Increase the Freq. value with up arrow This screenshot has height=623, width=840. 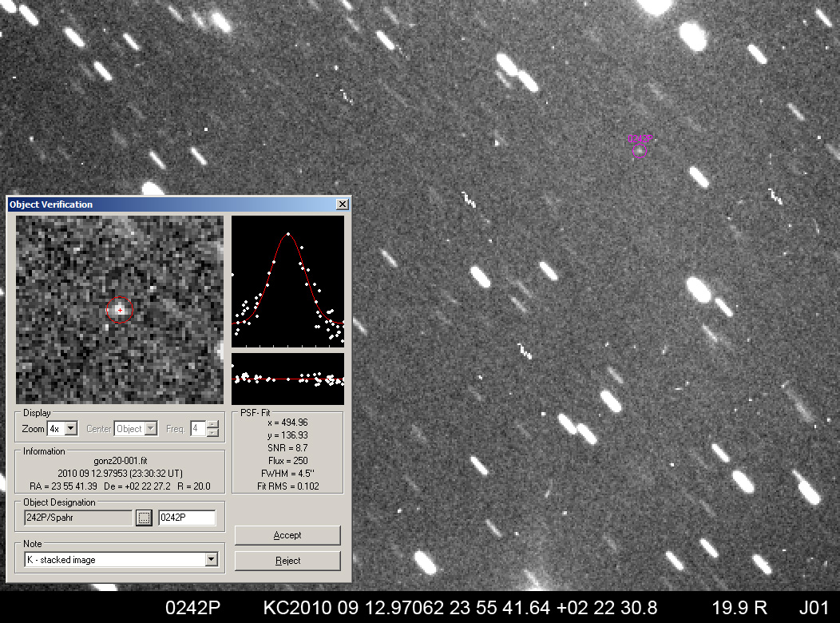[x=212, y=425]
